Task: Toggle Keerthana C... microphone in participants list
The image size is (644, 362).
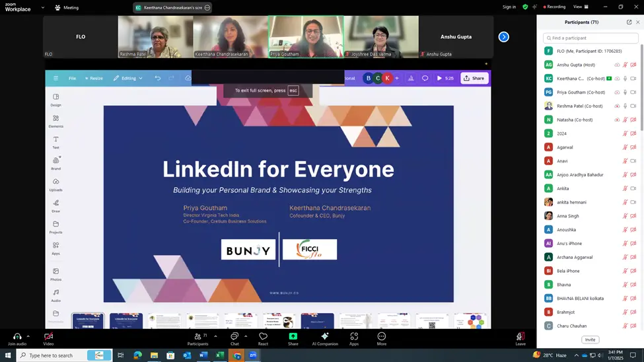Action: (625, 79)
